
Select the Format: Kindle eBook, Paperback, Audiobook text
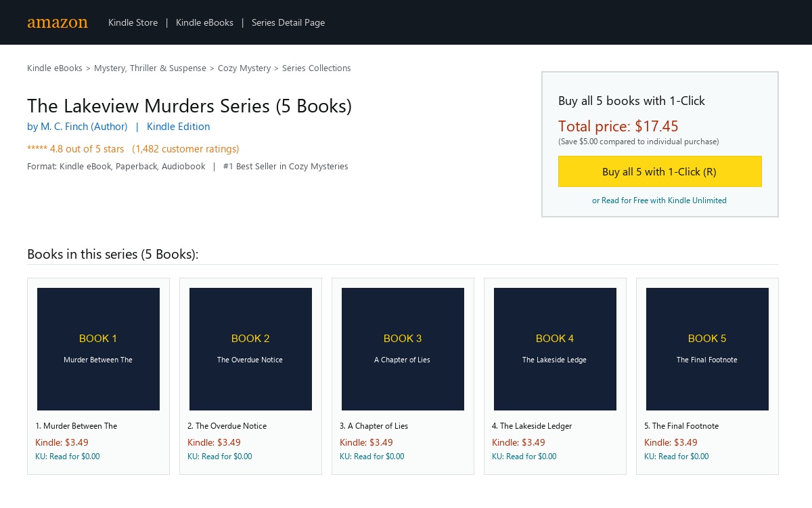click(x=116, y=167)
